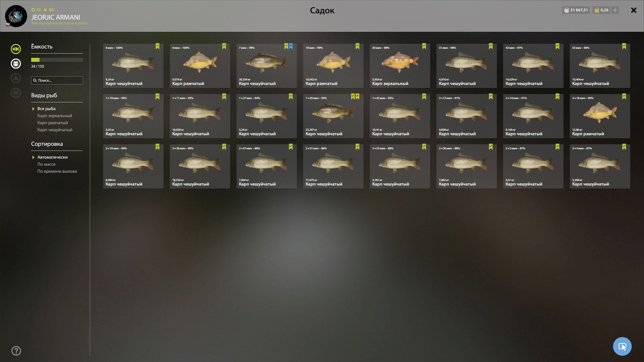Click the plus icon to add gold
644x362 pixels.
(615, 10)
